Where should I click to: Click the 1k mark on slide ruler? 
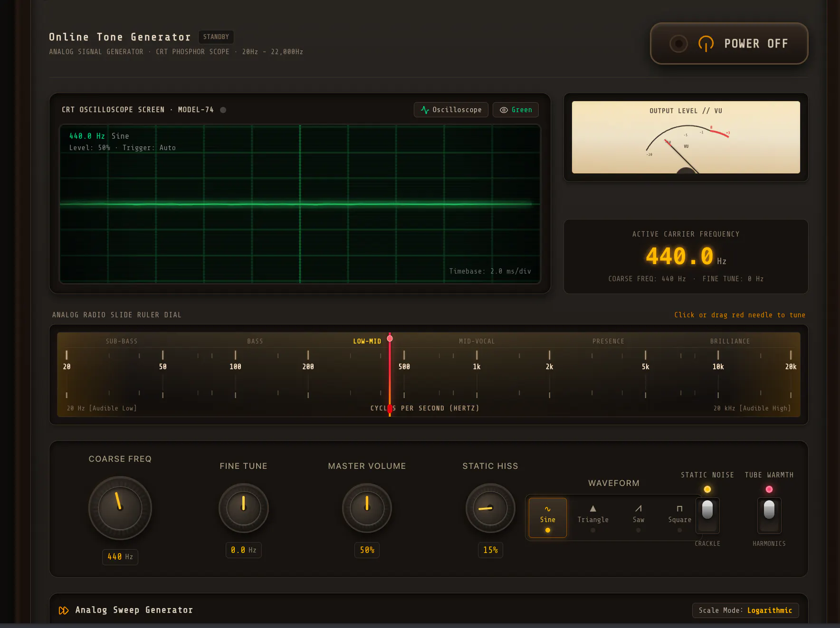tap(477, 367)
